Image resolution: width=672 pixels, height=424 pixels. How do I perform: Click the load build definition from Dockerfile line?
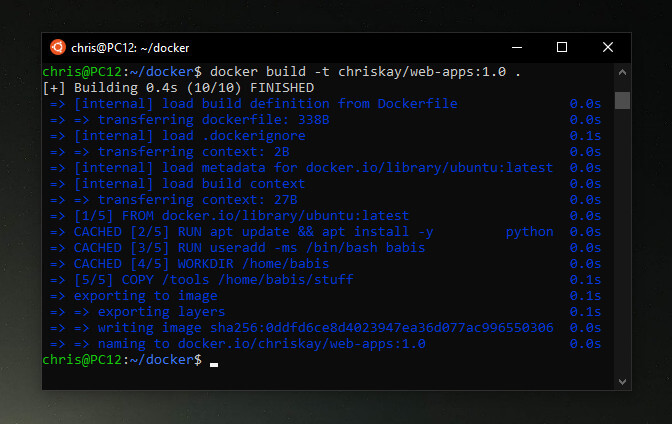pyautogui.click(x=325, y=104)
